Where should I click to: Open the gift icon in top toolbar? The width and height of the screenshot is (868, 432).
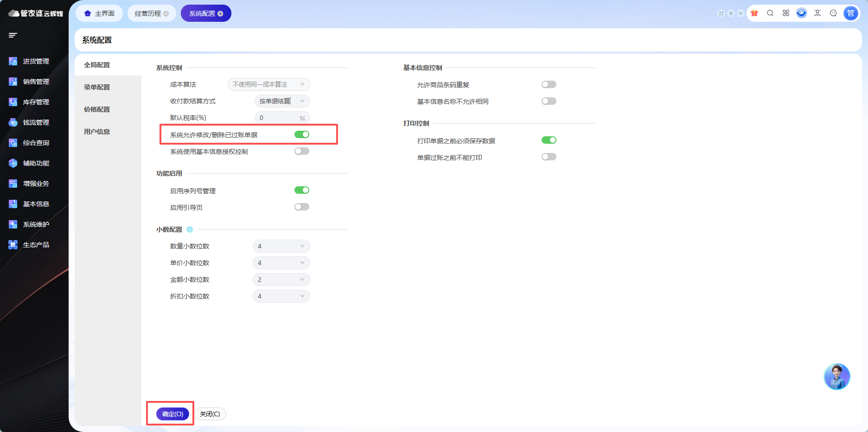pyautogui.click(x=754, y=13)
